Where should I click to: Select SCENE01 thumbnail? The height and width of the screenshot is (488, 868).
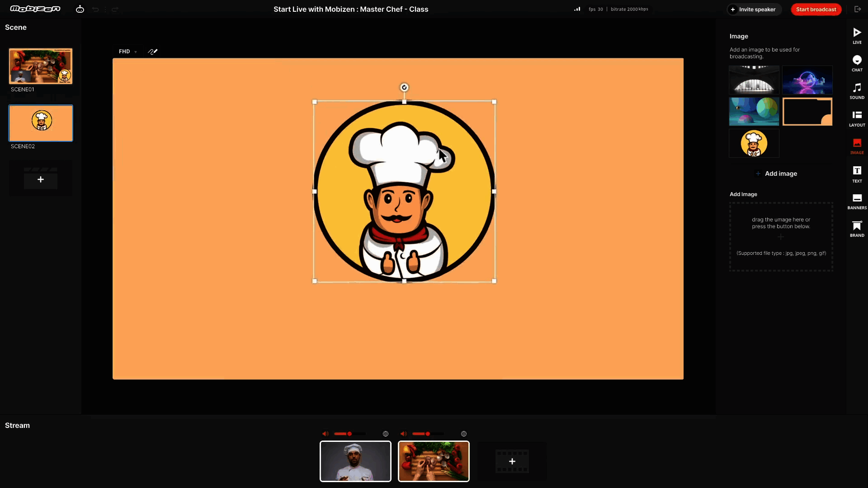(x=41, y=66)
